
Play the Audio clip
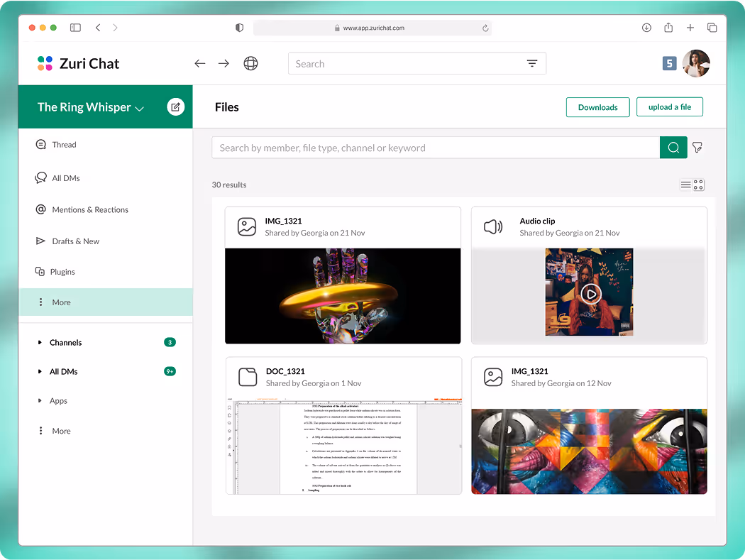click(x=591, y=295)
